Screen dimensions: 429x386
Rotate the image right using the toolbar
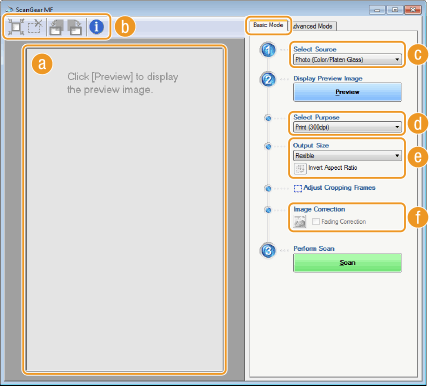[x=75, y=27]
